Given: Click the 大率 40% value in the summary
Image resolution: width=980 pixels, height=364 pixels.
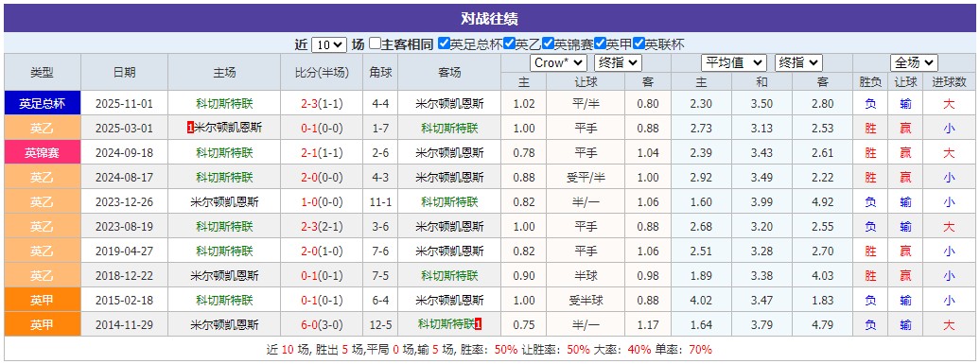Looking at the screenshot, I should pyautogui.click(x=639, y=350).
